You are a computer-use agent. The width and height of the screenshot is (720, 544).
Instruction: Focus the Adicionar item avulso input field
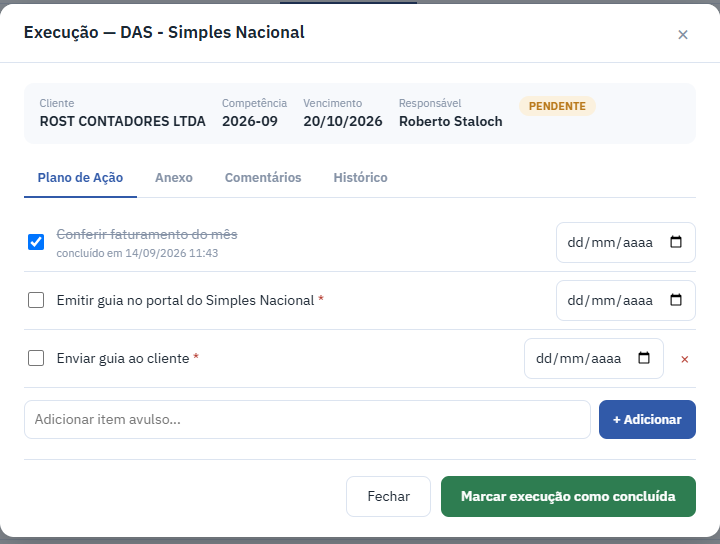click(x=307, y=420)
